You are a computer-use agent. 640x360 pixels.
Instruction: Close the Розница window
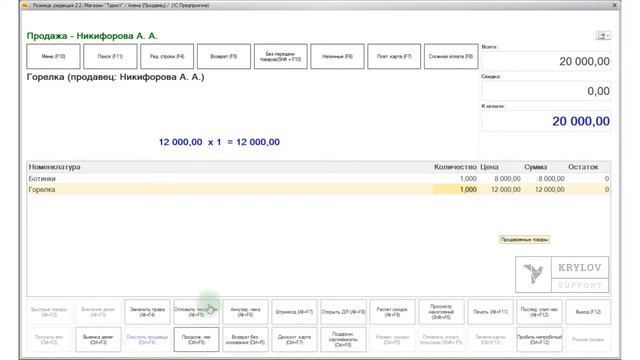pos(614,5)
